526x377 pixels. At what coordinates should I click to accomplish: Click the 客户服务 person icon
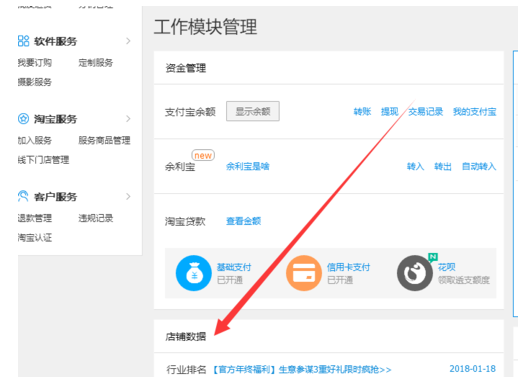coord(23,196)
